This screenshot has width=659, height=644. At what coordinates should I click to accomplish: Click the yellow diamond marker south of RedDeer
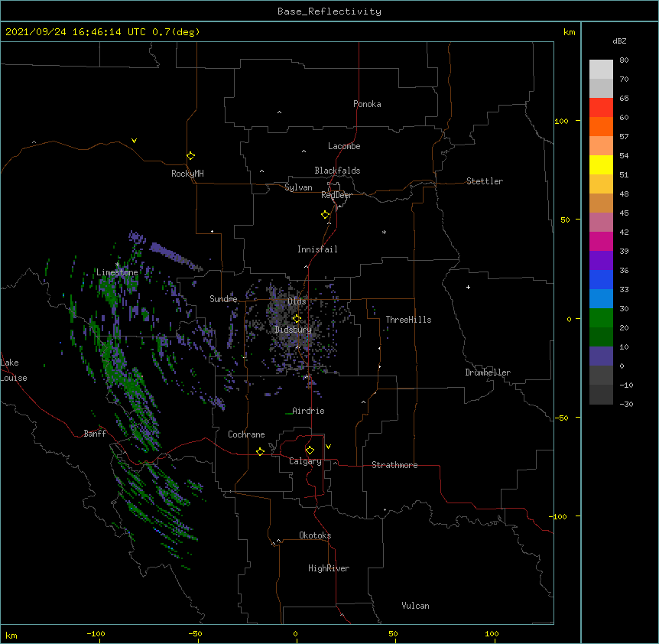pyautogui.click(x=326, y=214)
